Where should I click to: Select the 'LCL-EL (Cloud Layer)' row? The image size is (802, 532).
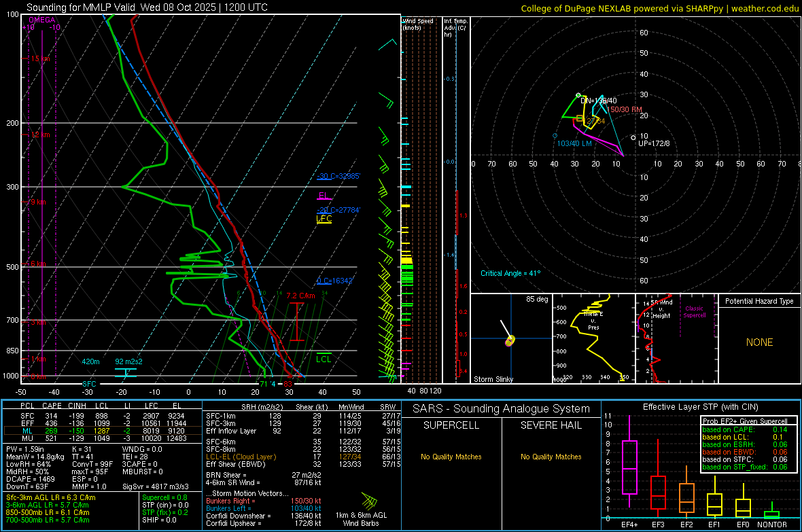pyautogui.click(x=302, y=457)
